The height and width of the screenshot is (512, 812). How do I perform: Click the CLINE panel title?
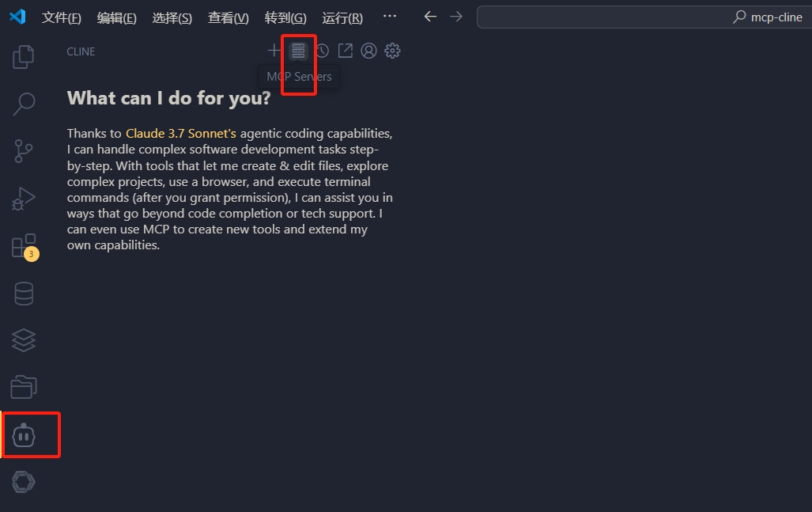[81, 51]
